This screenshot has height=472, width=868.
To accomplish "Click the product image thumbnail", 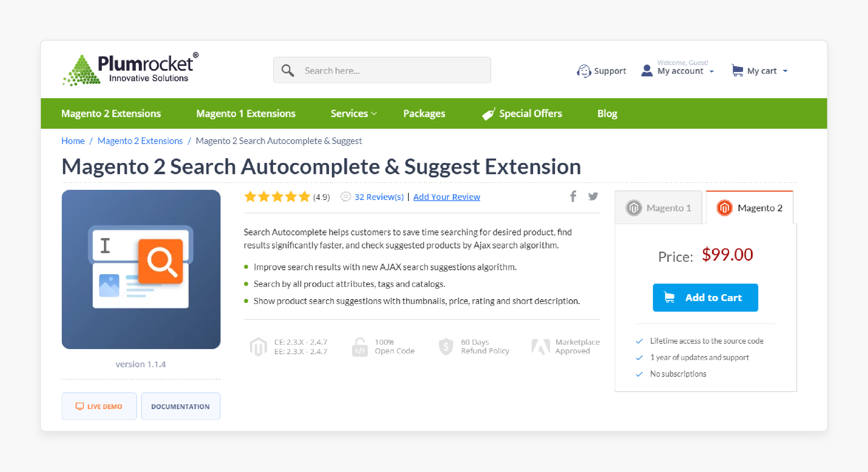I will 141,269.
